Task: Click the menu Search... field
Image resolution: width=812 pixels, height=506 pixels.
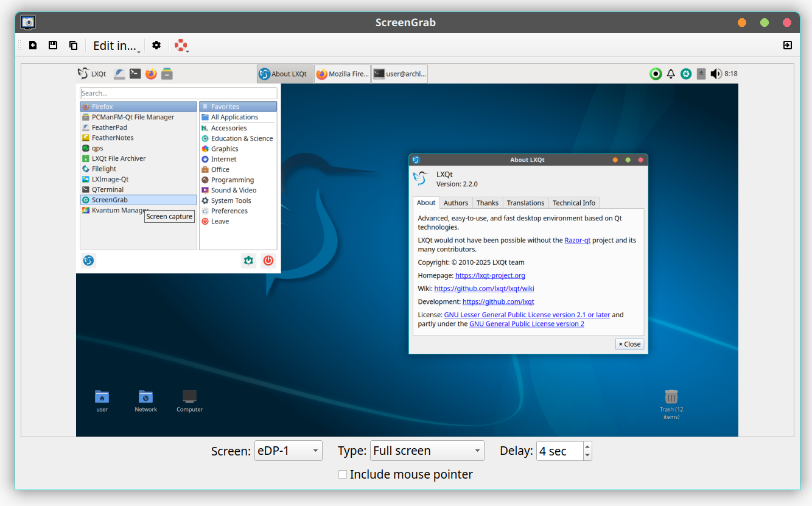Action: pyautogui.click(x=178, y=93)
